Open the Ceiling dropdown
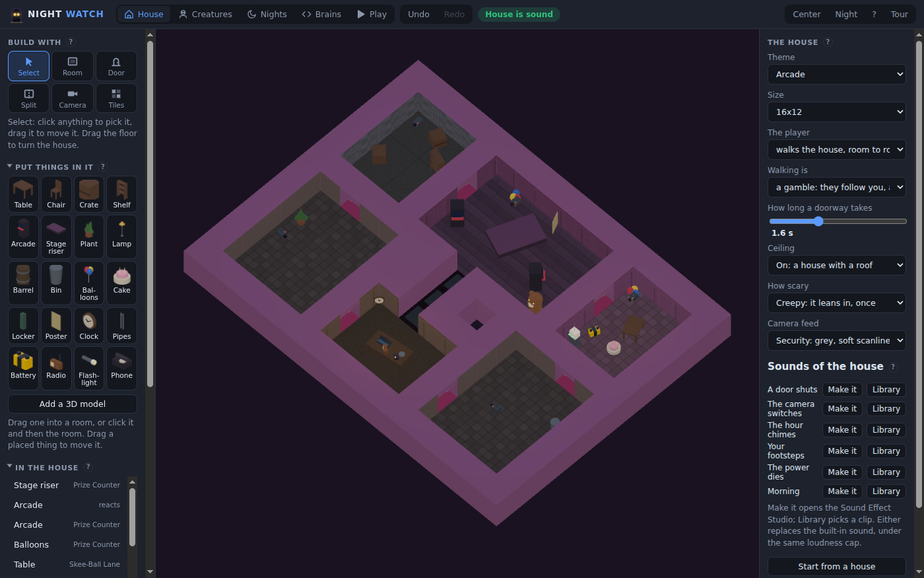The width and height of the screenshot is (924, 578). 837,266
